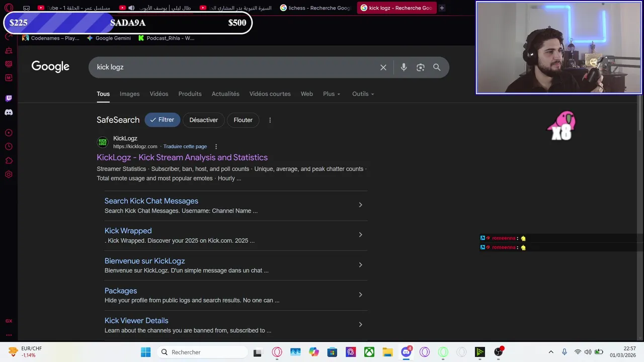Image resolution: width=644 pixels, height=362 pixels.
Task: Start voice search with the microphone icon
Action: 404,67
